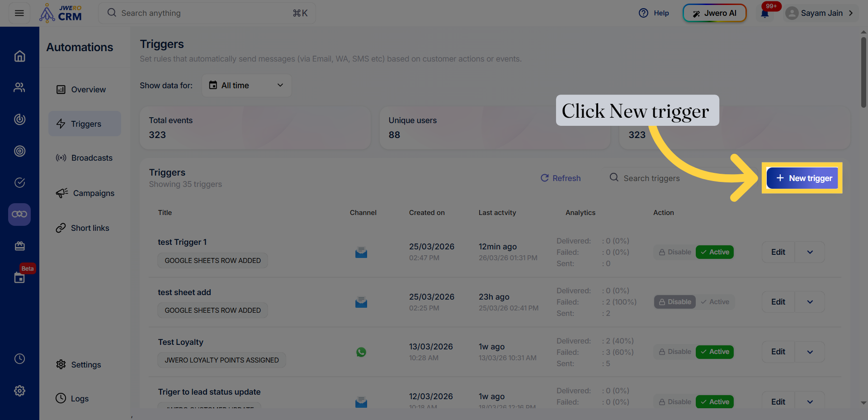Viewport: 868px width, 420px height.
Task: Open Logs in Automations menu
Action: click(85, 399)
